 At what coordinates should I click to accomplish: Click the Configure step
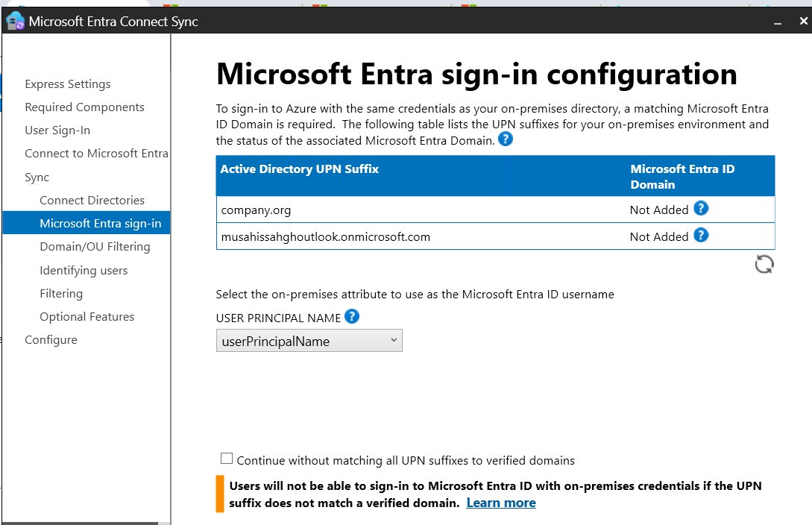(x=51, y=340)
